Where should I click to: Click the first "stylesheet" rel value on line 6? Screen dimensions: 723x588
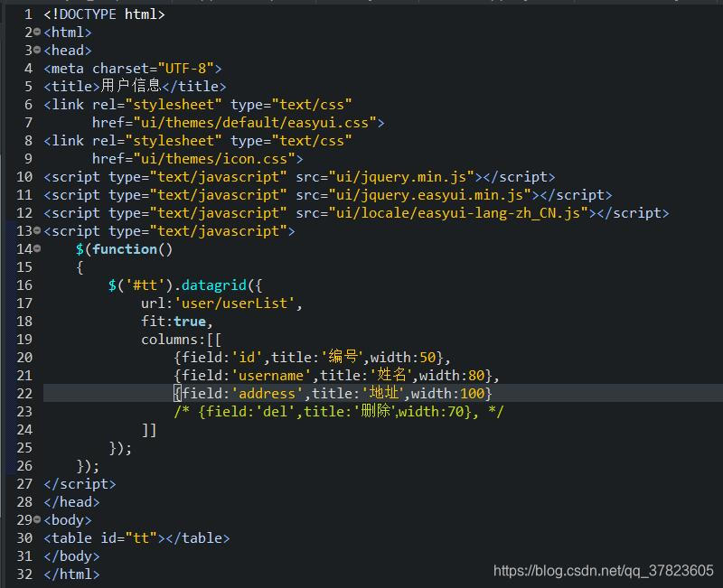click(x=174, y=105)
